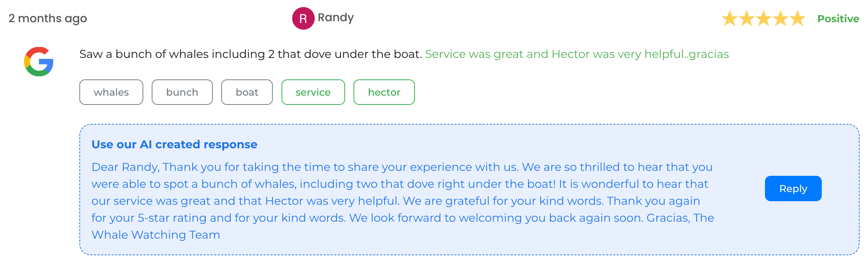Select the "boat" keyword tag

pyautogui.click(x=247, y=92)
